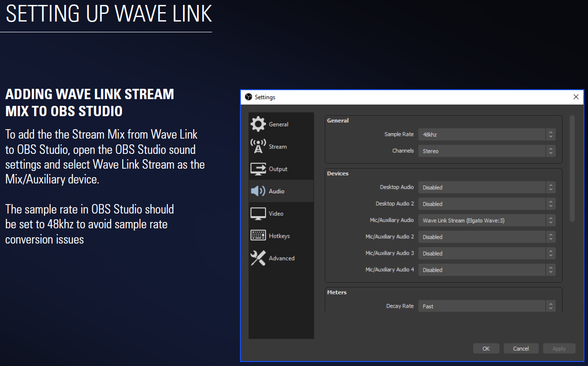The height and width of the screenshot is (366, 588).
Task: Open the Channels Stereo dropdown
Action: [x=487, y=151]
